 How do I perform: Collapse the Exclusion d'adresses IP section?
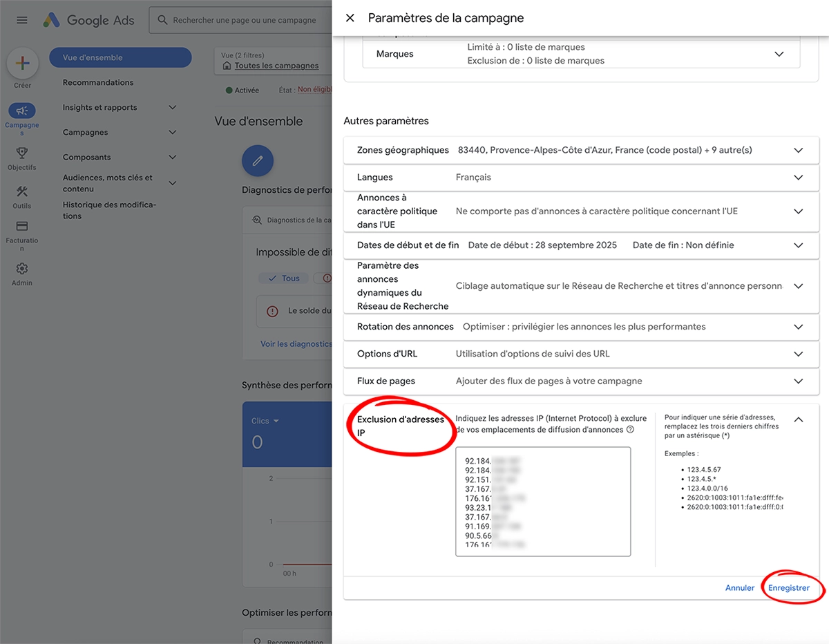(x=798, y=419)
